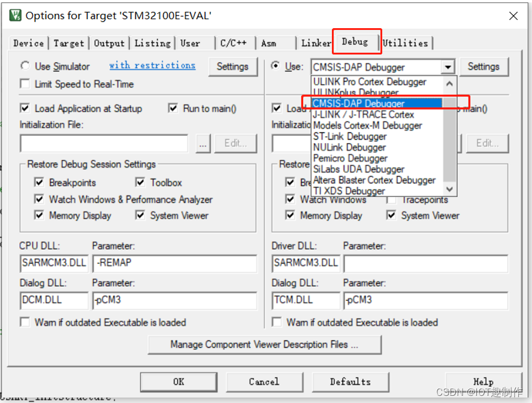
Task: Enable simulator Warn if outdated Executable
Action: pyautogui.click(x=25, y=322)
